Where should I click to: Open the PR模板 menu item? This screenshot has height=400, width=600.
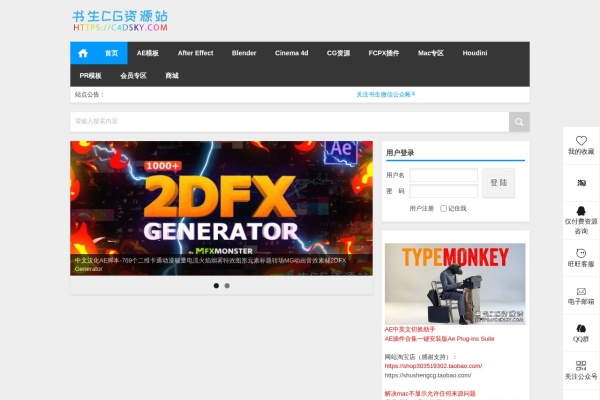click(x=90, y=76)
